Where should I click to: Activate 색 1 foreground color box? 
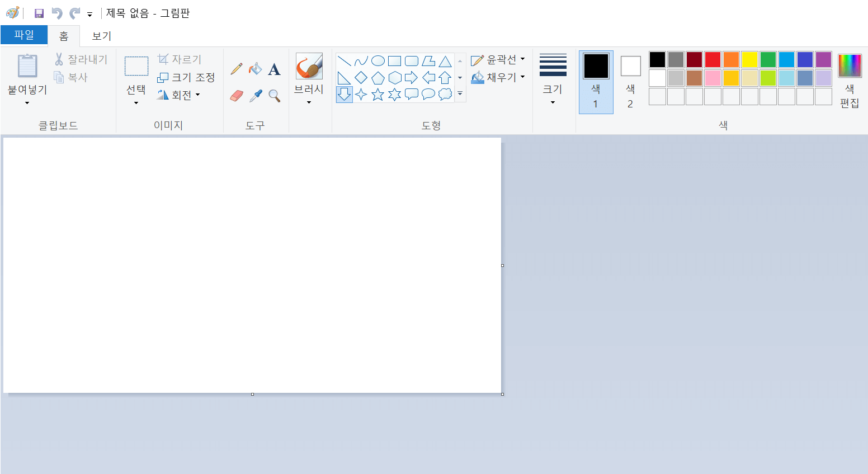click(x=596, y=82)
